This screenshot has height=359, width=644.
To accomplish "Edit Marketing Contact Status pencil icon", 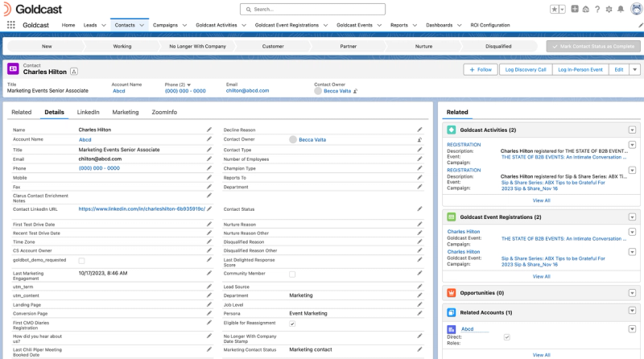I will (419, 349).
